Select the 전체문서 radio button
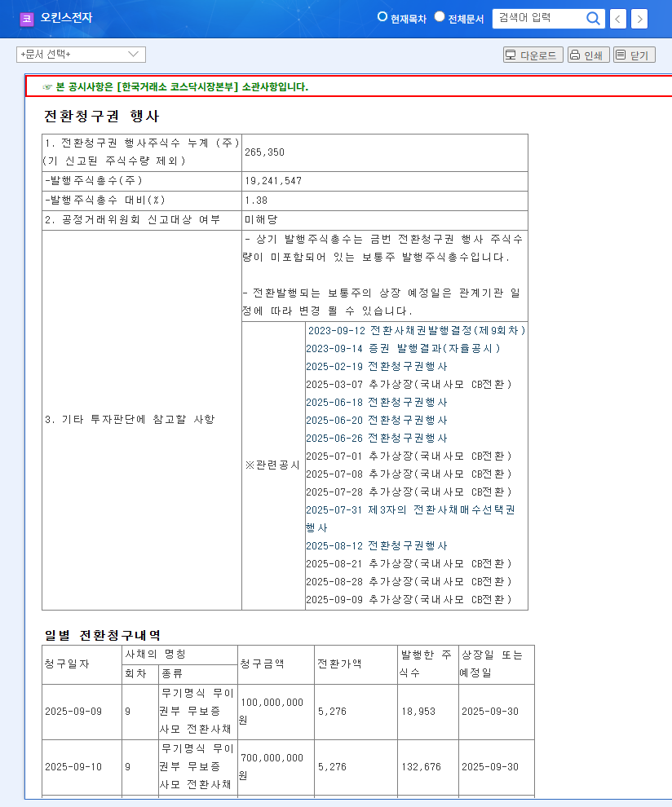 [440, 16]
